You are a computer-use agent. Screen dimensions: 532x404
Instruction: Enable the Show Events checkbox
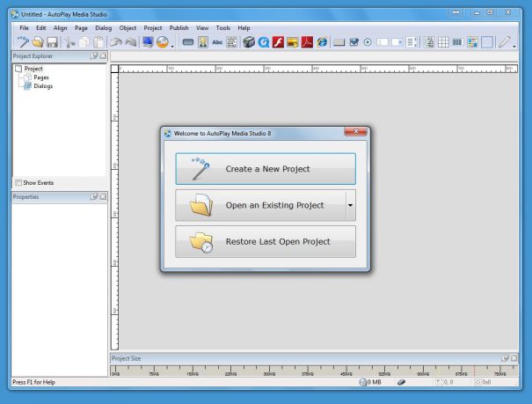pyautogui.click(x=18, y=183)
